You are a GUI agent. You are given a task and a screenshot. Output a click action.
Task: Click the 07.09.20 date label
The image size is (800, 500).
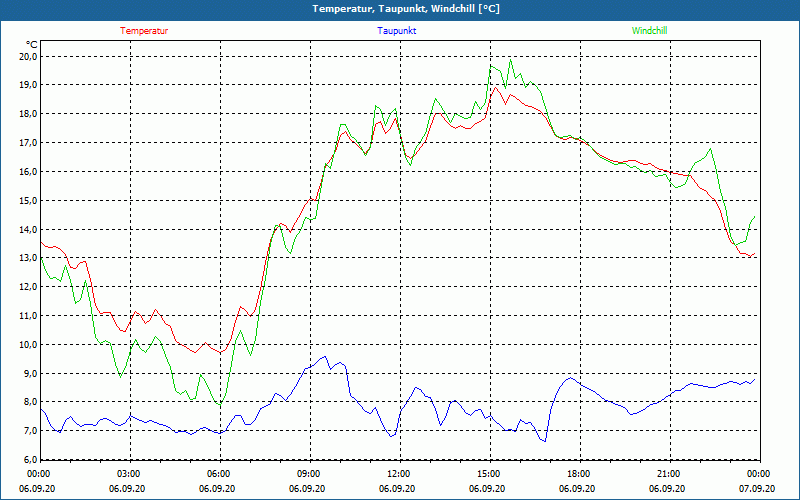coord(757,488)
